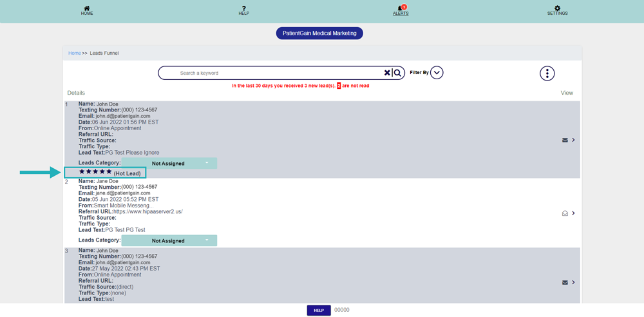The image size is (644, 317).
Task: Click the Traffic Source (direct) value
Action: coord(125,287)
